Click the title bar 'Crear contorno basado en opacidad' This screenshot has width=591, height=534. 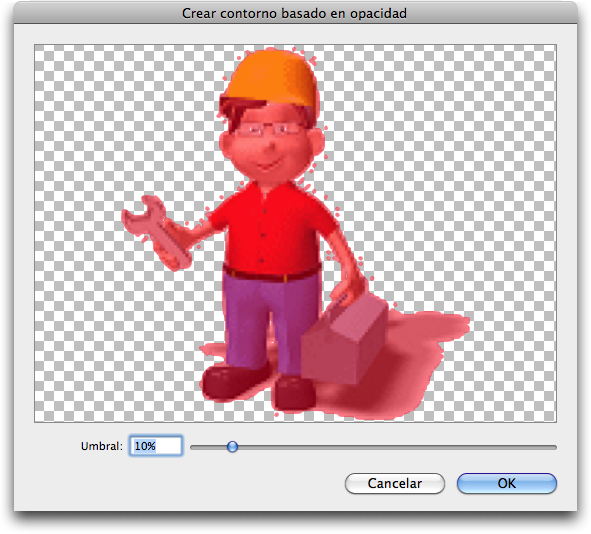tap(294, 14)
